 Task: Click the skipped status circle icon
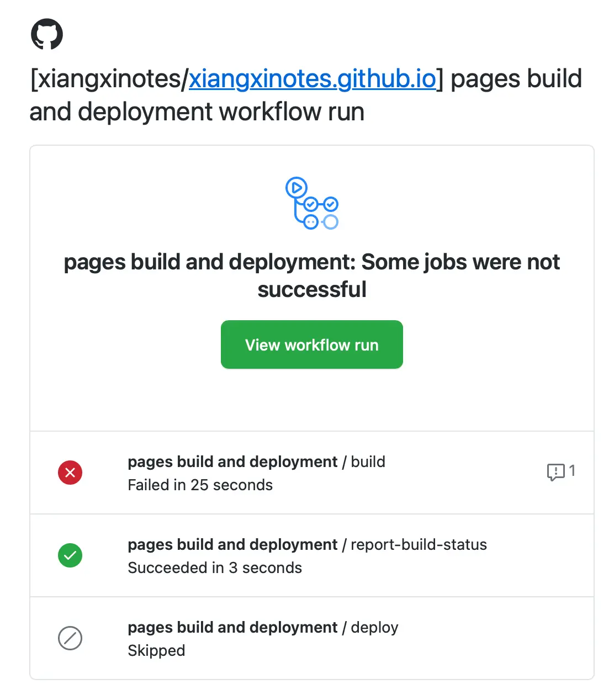[x=70, y=638]
